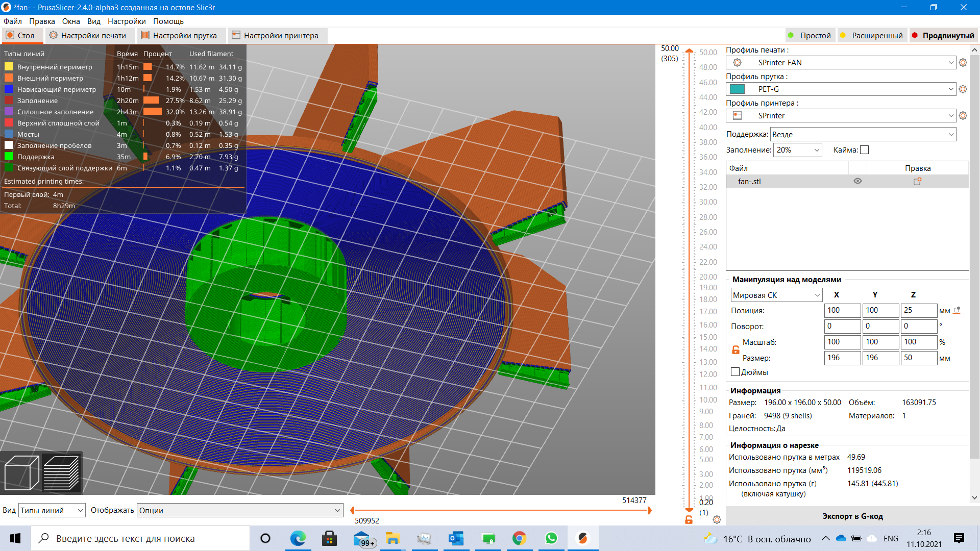This screenshot has height=551, width=980.
Task: Open the Окна menu
Action: (71, 21)
